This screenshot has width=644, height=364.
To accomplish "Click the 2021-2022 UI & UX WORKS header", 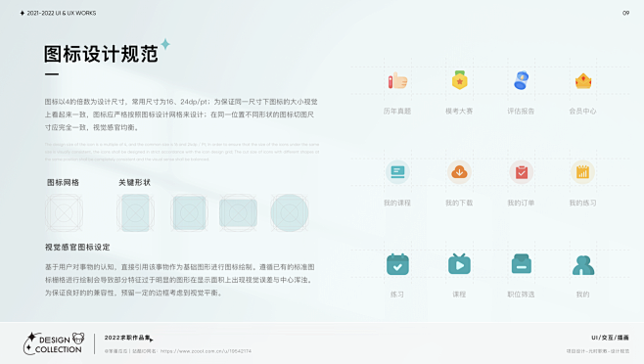I will (62, 13).
